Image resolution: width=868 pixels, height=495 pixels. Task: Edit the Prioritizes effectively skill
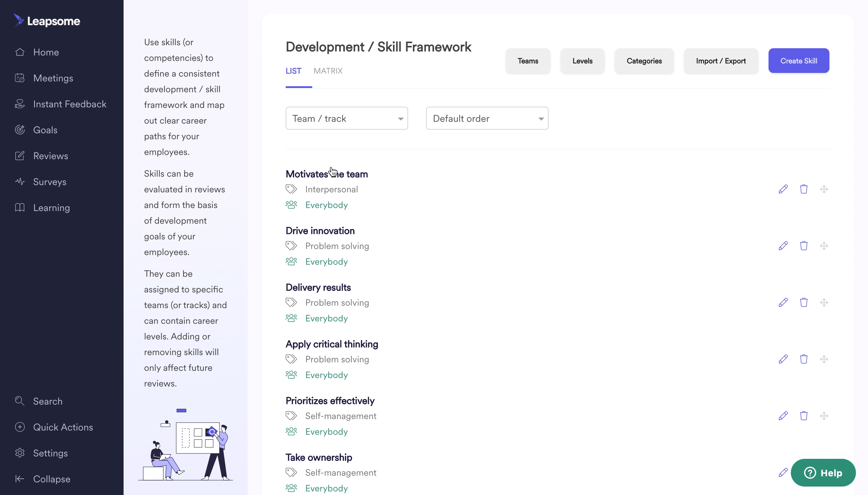(x=783, y=415)
